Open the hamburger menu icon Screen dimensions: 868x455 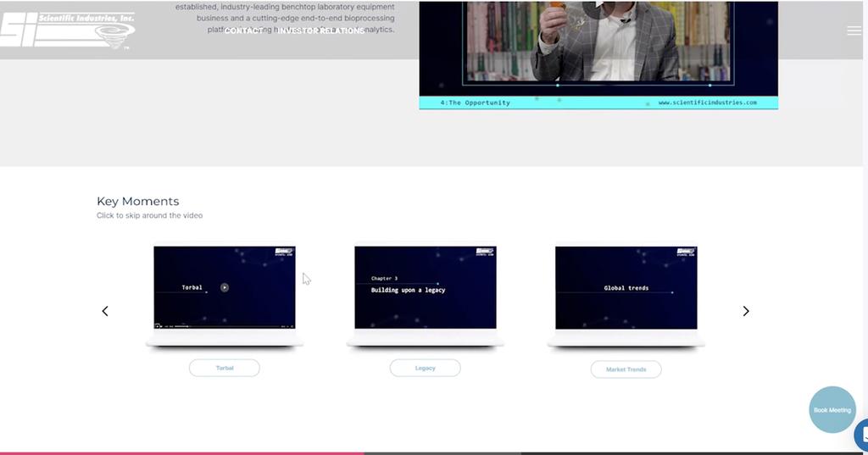(x=854, y=31)
